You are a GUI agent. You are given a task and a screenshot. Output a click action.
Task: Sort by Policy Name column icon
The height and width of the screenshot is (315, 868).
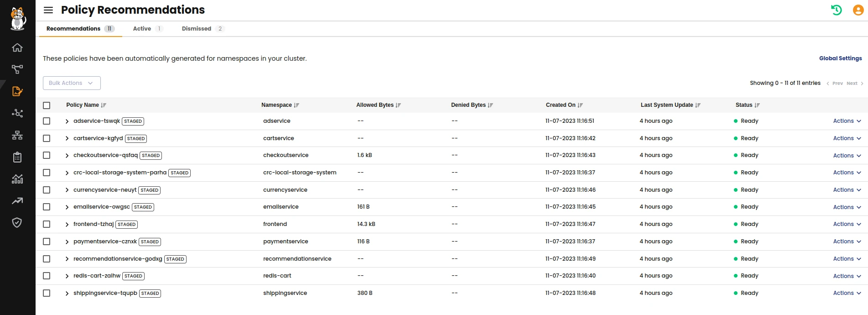point(104,105)
